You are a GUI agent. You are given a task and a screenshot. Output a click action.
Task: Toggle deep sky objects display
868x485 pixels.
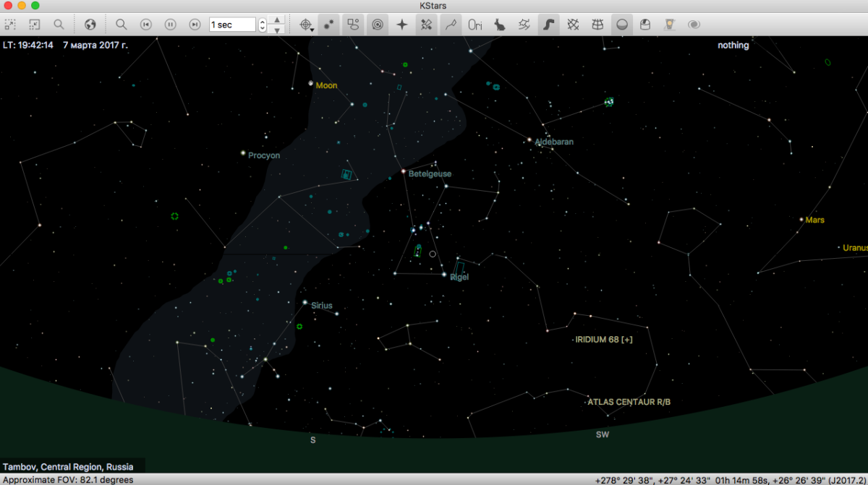(353, 25)
